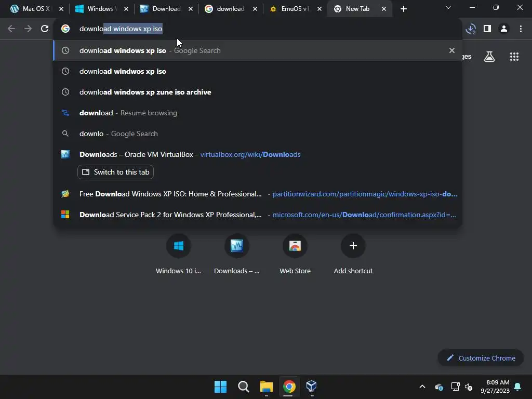Viewport: 532px width, 399px height.
Task: Open the Web Store shortcut
Action: point(295,255)
